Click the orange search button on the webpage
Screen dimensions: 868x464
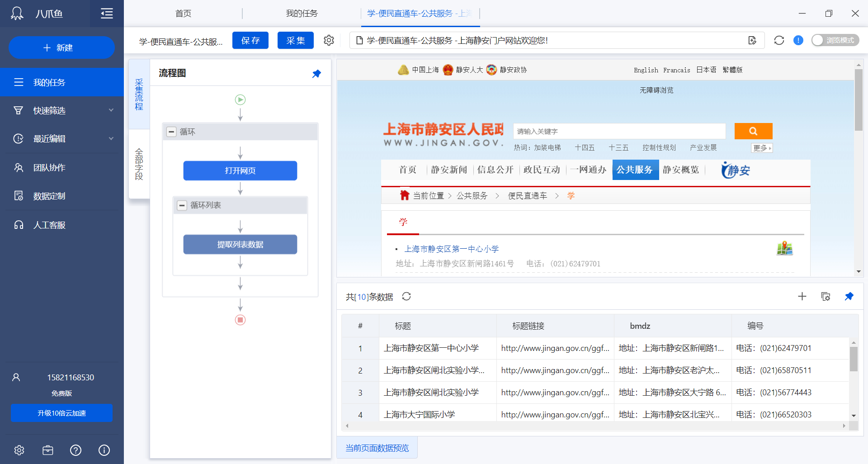coord(753,131)
